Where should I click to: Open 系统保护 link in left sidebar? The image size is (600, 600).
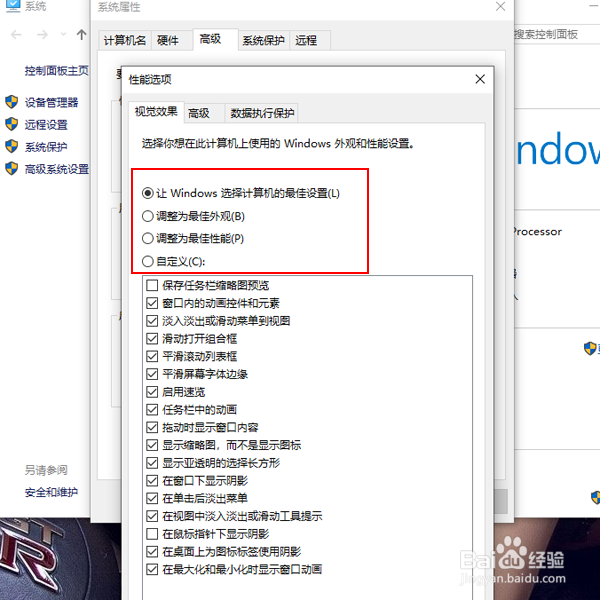tap(46, 147)
